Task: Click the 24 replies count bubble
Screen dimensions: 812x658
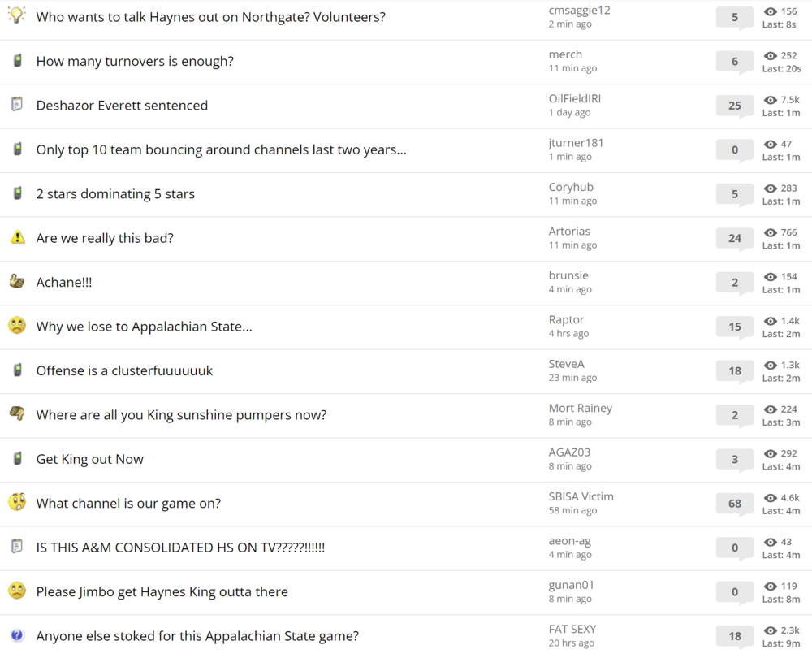Action: (735, 238)
